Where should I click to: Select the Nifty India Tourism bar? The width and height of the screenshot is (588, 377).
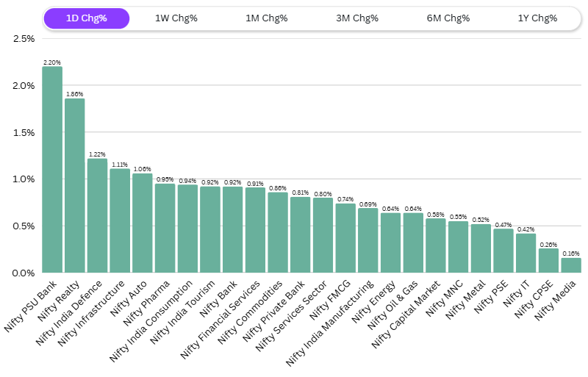(210, 229)
